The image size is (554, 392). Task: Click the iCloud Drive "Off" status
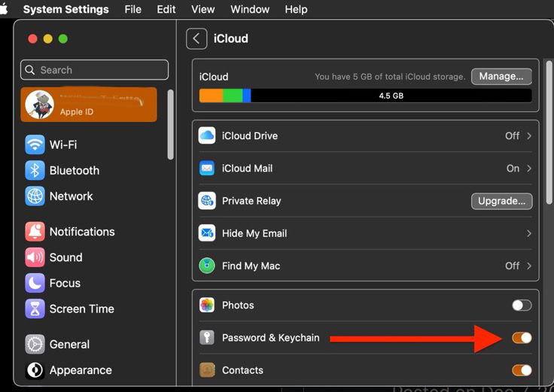(x=512, y=135)
